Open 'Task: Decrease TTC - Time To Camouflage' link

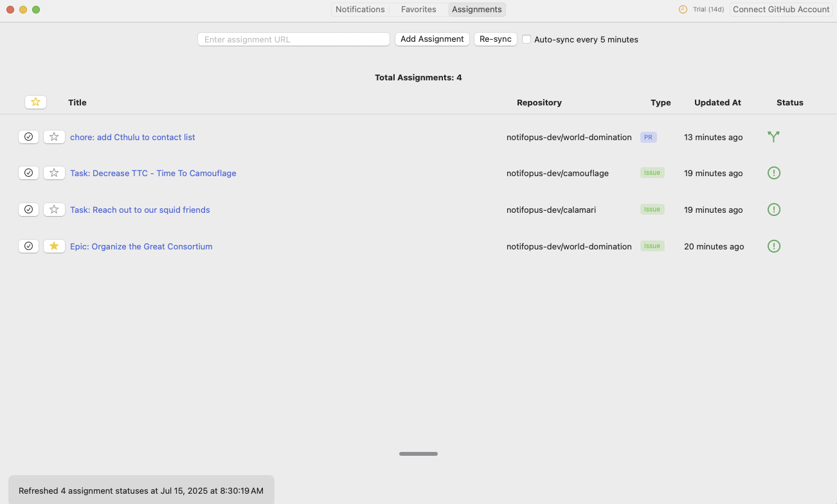[153, 173]
